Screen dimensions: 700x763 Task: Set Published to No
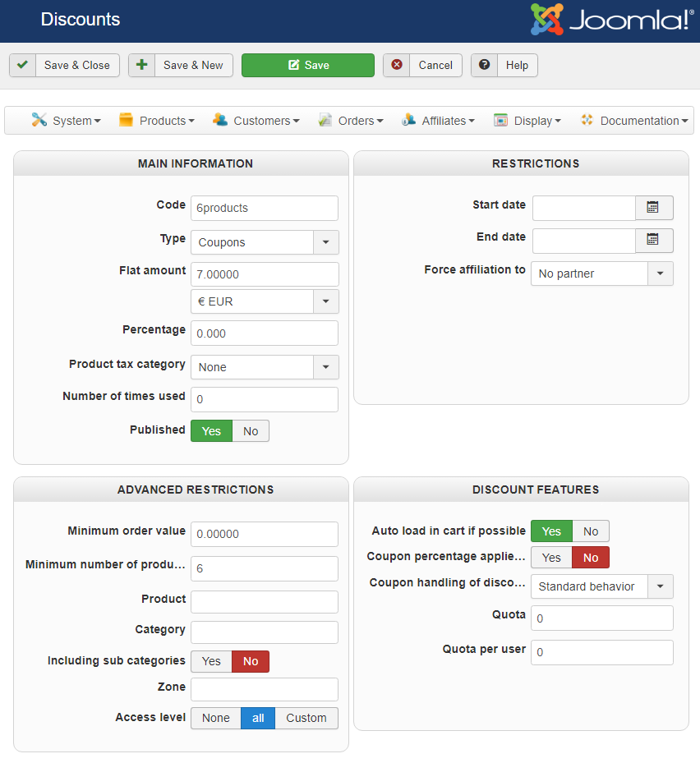251,431
